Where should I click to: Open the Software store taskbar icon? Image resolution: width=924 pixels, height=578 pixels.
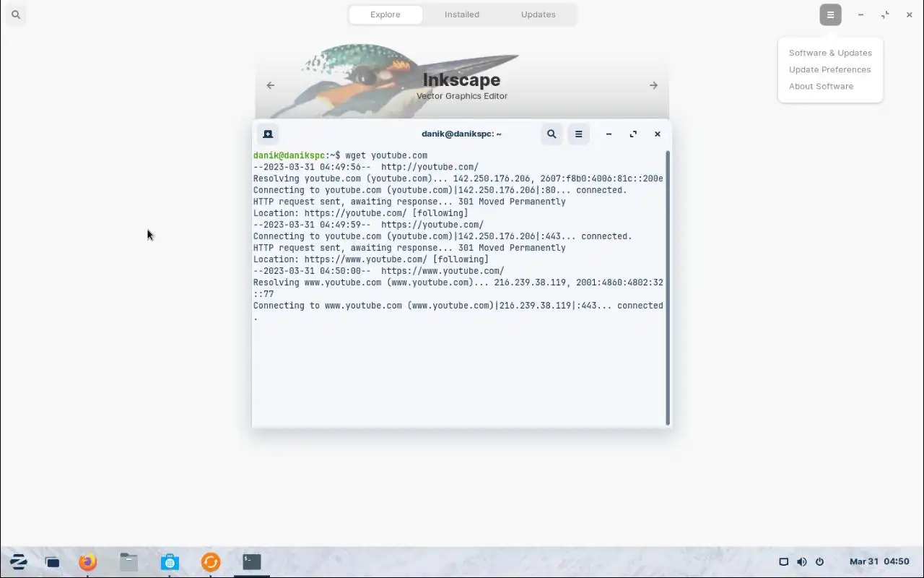[x=170, y=561]
